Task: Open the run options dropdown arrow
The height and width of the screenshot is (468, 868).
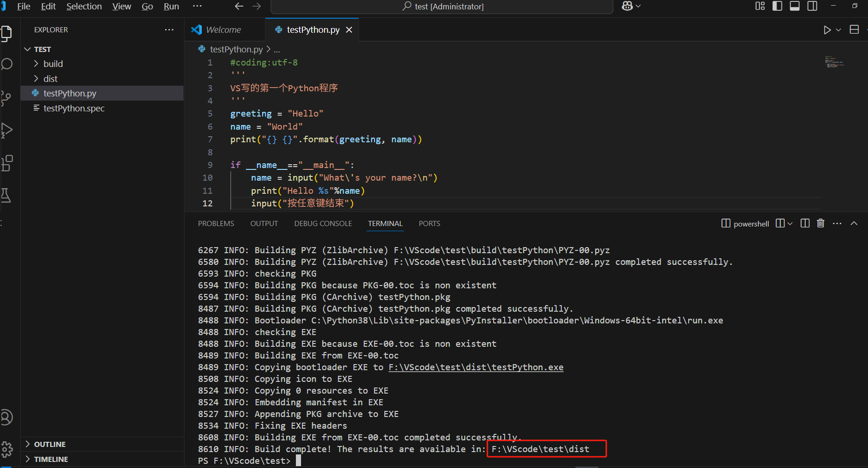Action: [x=839, y=30]
